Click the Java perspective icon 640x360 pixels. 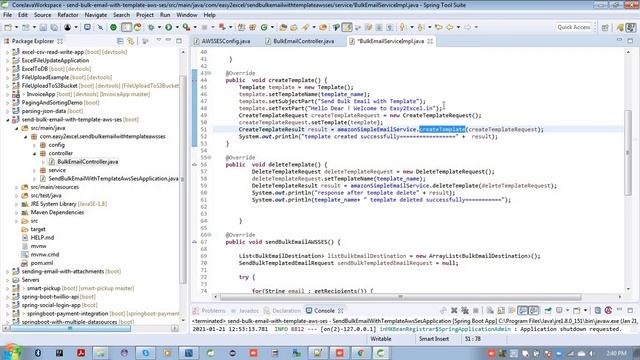631,27
